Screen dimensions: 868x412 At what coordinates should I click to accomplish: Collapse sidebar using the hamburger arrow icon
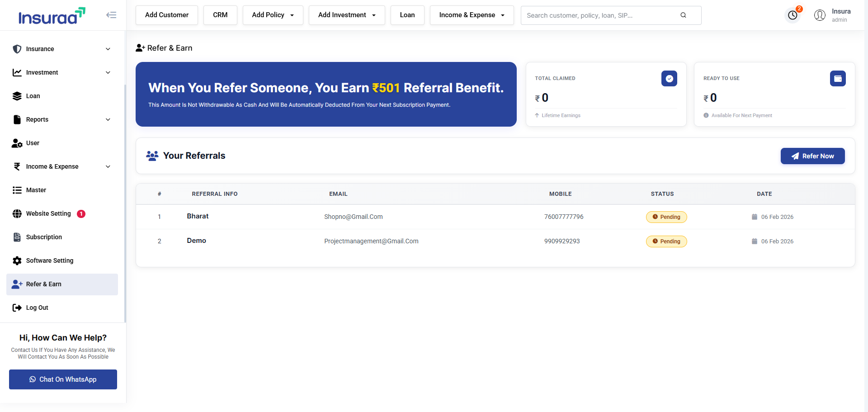(x=111, y=15)
